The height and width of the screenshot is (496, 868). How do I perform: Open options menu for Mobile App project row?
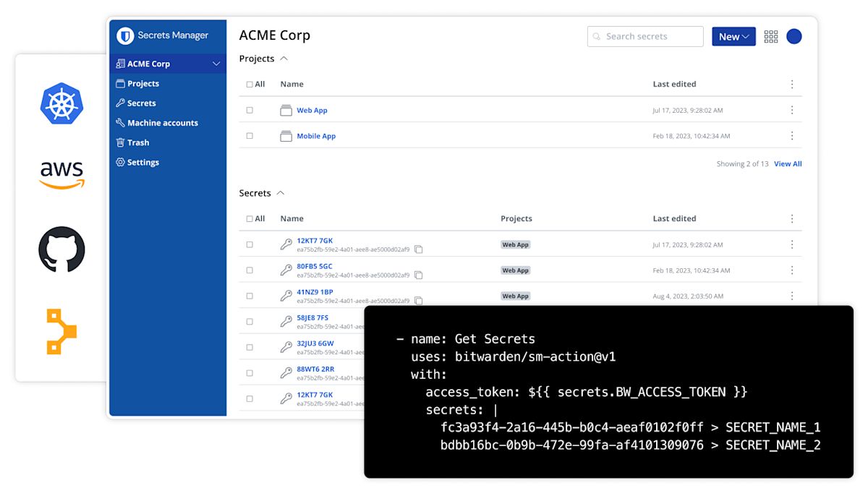tap(792, 136)
